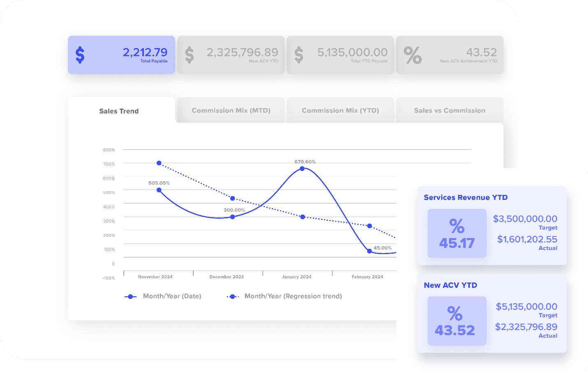Click the dollar icon on Total Payable card
Viewport: 588px width, 375px height.
coord(80,55)
